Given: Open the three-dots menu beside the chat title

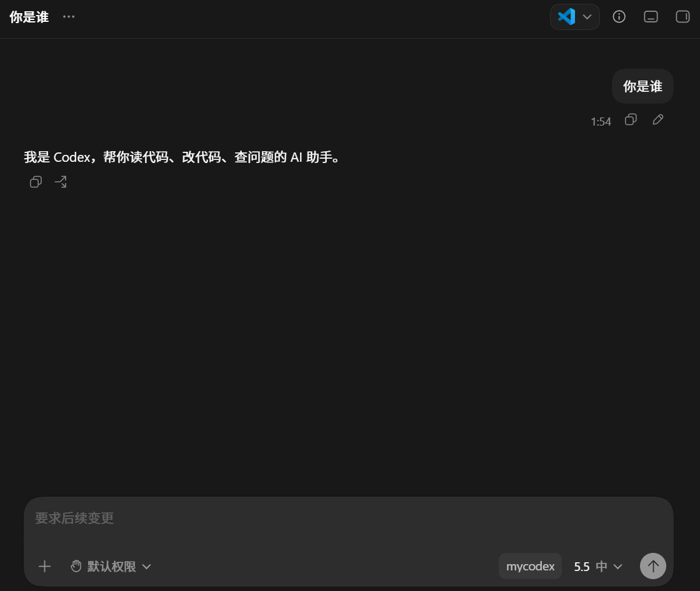Looking at the screenshot, I should (69, 17).
